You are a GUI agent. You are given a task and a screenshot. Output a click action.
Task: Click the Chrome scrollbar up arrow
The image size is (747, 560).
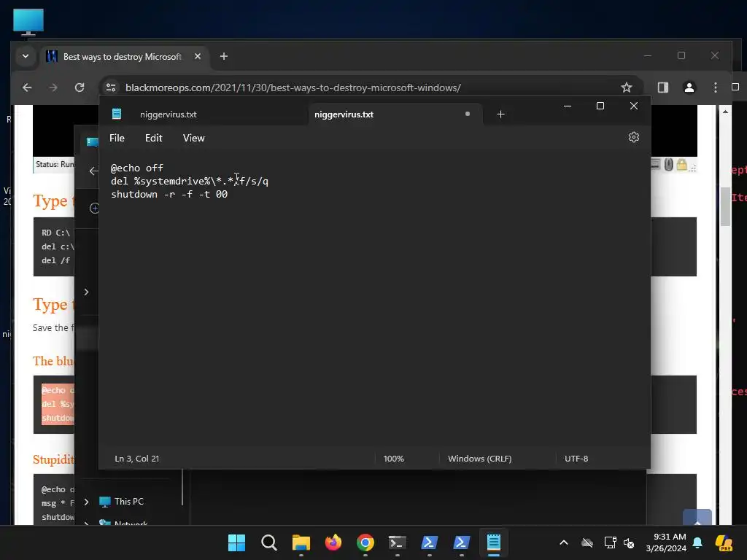coord(725,112)
